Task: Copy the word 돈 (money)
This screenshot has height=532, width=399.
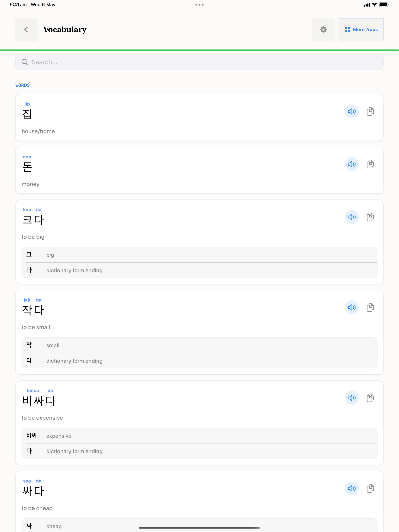Action: pos(370,164)
